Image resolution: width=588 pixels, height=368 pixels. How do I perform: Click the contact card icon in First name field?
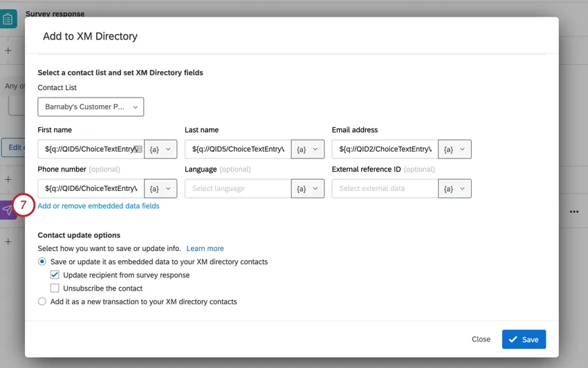point(138,149)
